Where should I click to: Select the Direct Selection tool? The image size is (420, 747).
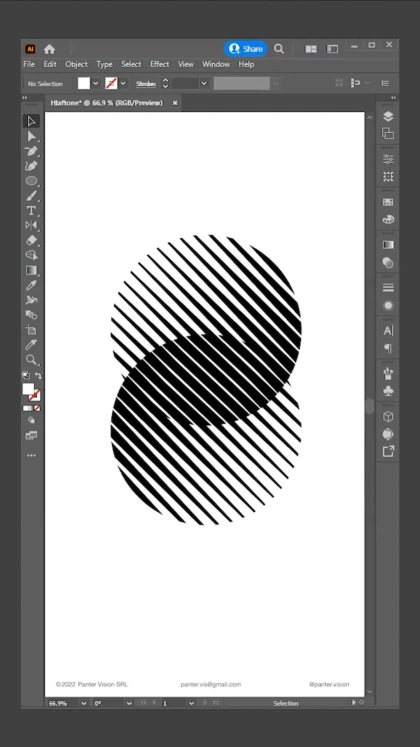click(x=31, y=136)
